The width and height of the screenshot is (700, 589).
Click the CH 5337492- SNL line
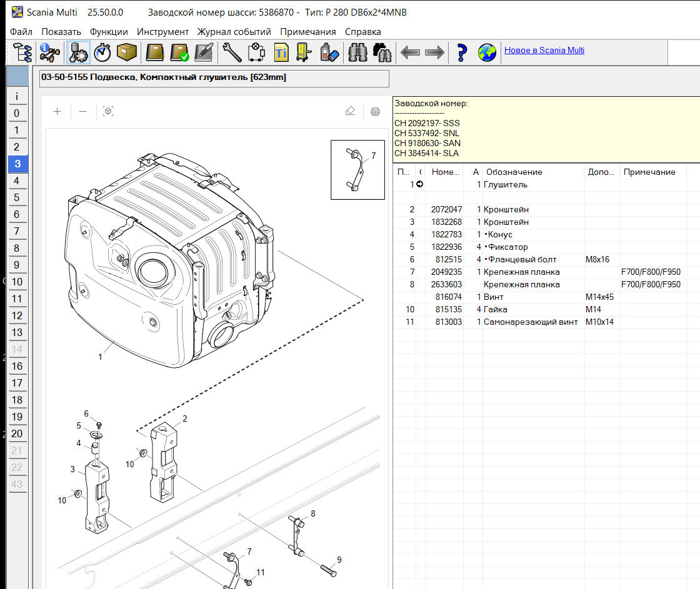427,134
